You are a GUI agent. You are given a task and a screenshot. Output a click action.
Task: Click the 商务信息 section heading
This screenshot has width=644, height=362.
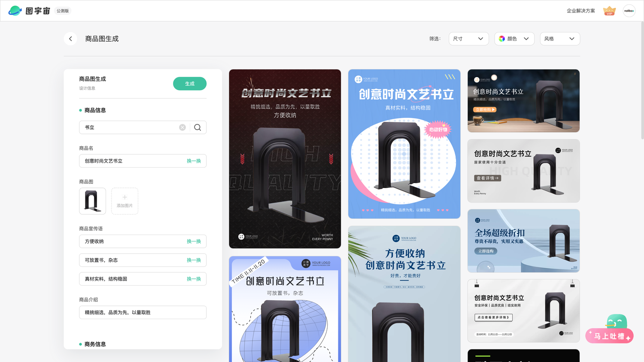pos(95,344)
